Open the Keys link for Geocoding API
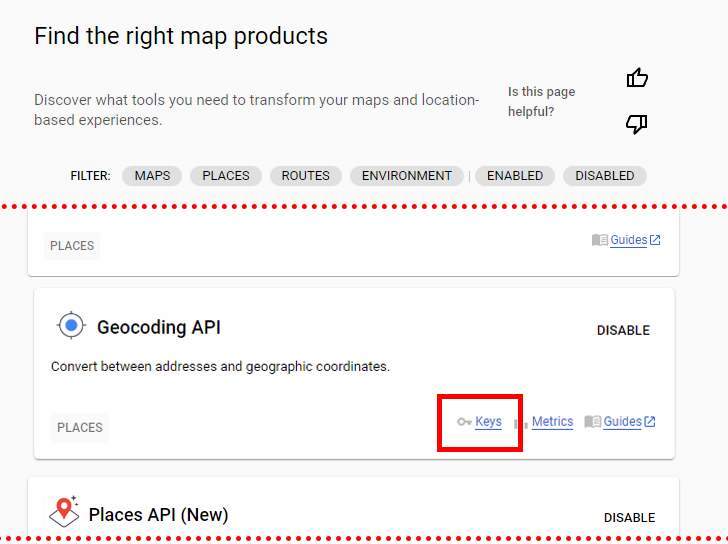Viewport: 728px width, 544px height. pyautogui.click(x=488, y=422)
